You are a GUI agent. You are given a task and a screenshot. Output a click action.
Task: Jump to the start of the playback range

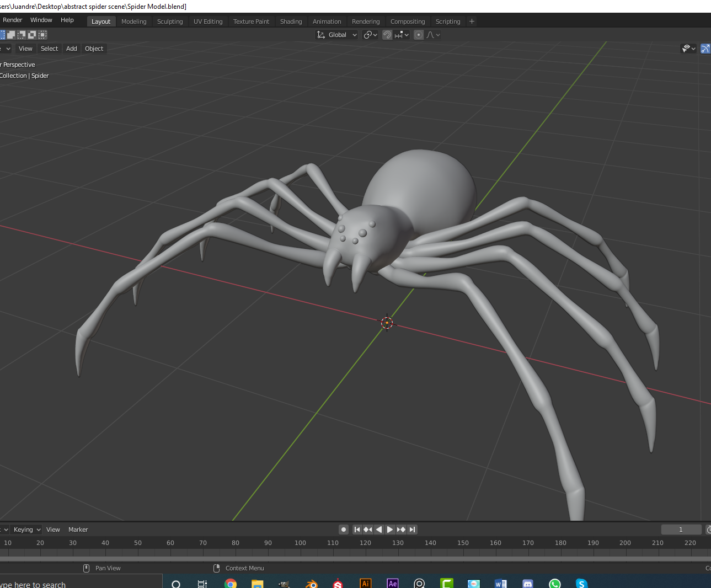click(357, 529)
